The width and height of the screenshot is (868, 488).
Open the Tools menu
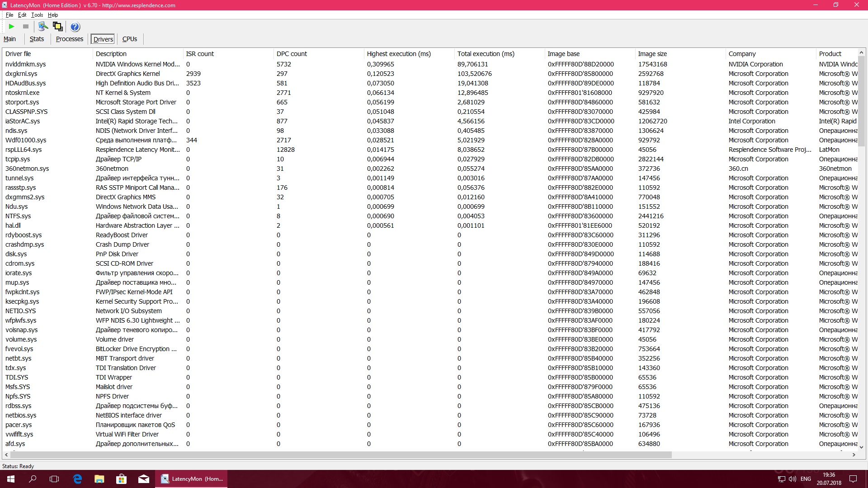pos(37,15)
